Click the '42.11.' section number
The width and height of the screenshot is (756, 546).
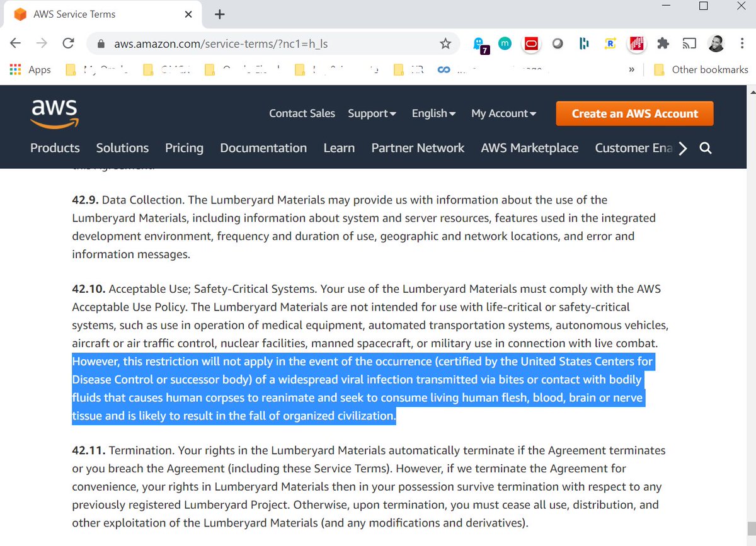88,451
